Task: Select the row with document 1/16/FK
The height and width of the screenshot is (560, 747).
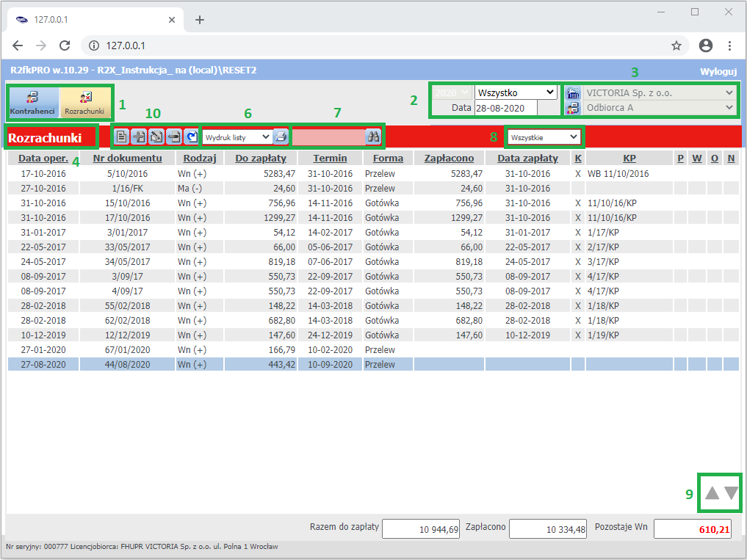Action: coord(373,189)
